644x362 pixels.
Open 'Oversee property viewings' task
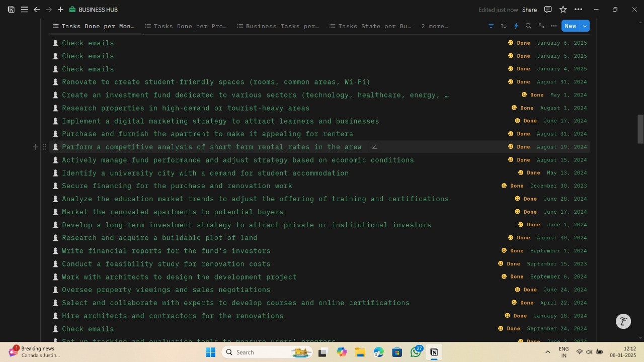pyautogui.click(x=166, y=290)
